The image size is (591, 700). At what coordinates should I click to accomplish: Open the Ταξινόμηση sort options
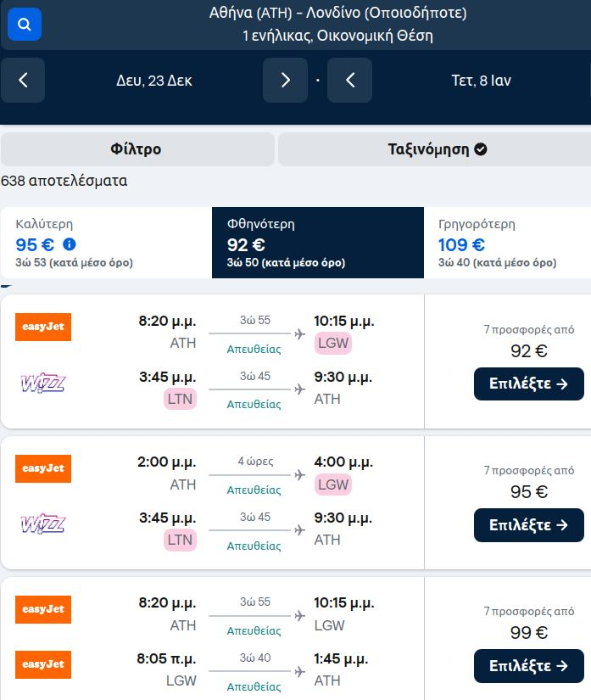click(x=435, y=149)
